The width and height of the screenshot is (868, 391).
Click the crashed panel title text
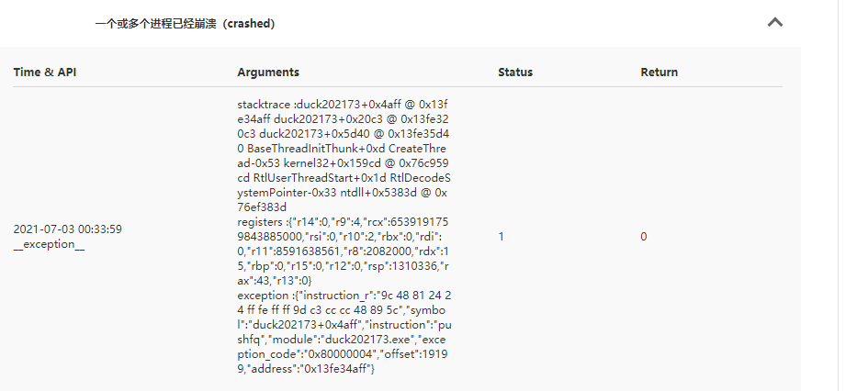[185, 24]
